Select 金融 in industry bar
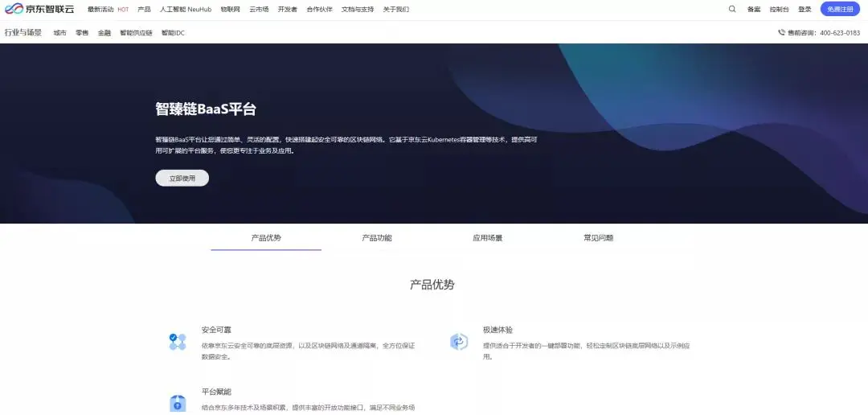This screenshot has width=868, height=415. tap(104, 33)
